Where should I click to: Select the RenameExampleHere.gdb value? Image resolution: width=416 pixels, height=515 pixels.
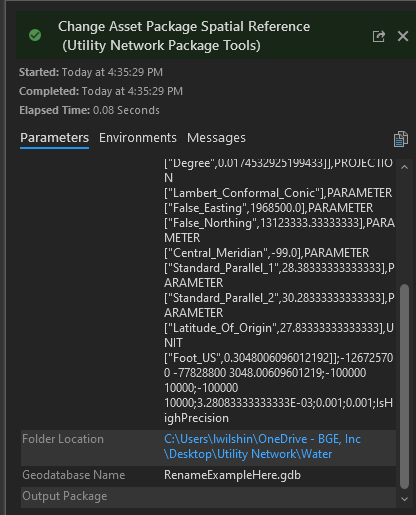coord(232,475)
